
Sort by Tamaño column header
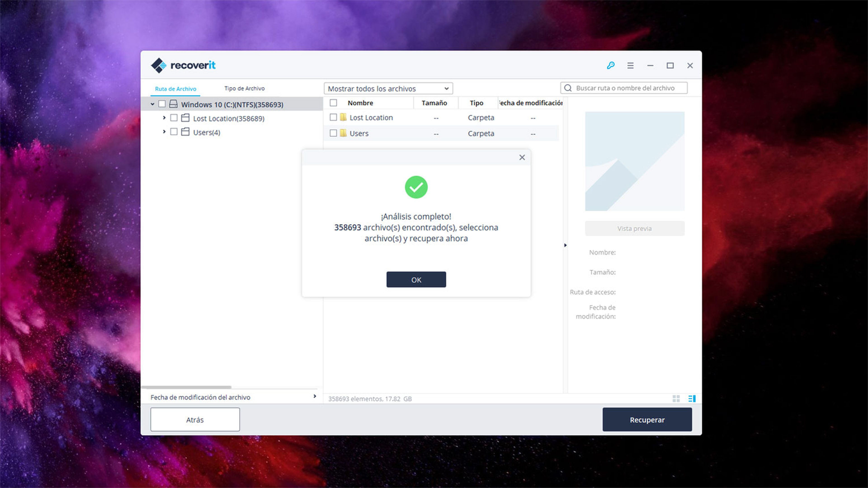click(x=434, y=103)
